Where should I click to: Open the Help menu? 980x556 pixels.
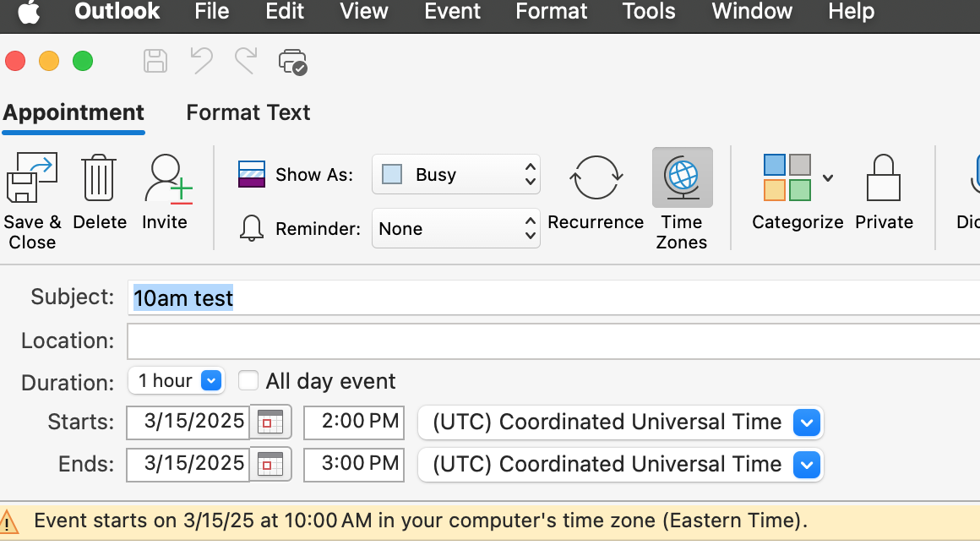pos(852,11)
